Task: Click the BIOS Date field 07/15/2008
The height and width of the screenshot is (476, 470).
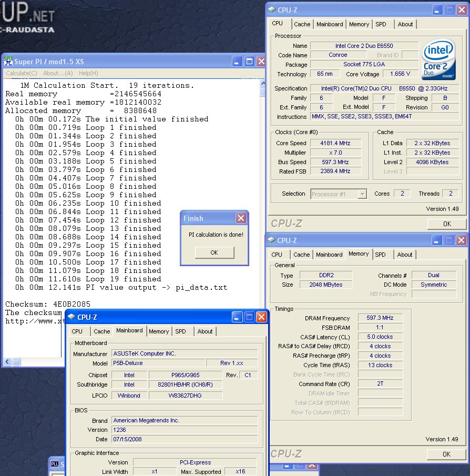Action: (185, 439)
